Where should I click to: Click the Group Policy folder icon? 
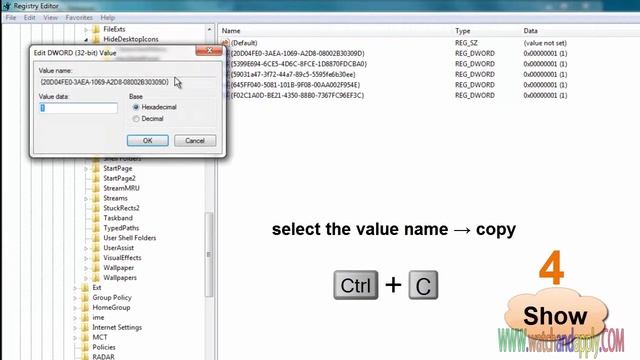[85, 298]
